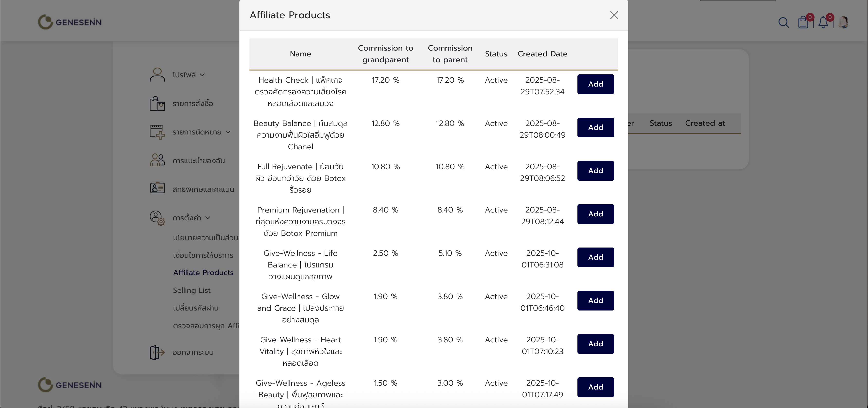Click the search magnifier icon
This screenshot has width=868, height=408.
783,23
